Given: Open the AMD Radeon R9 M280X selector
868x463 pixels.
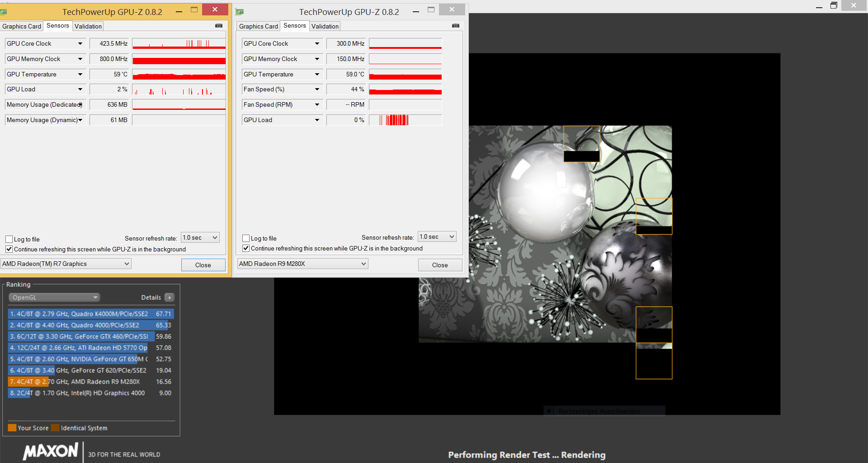Looking at the screenshot, I should (x=303, y=264).
